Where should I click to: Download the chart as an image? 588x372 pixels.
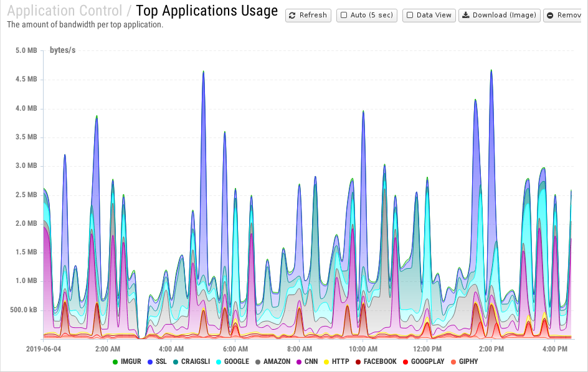pyautogui.click(x=500, y=16)
